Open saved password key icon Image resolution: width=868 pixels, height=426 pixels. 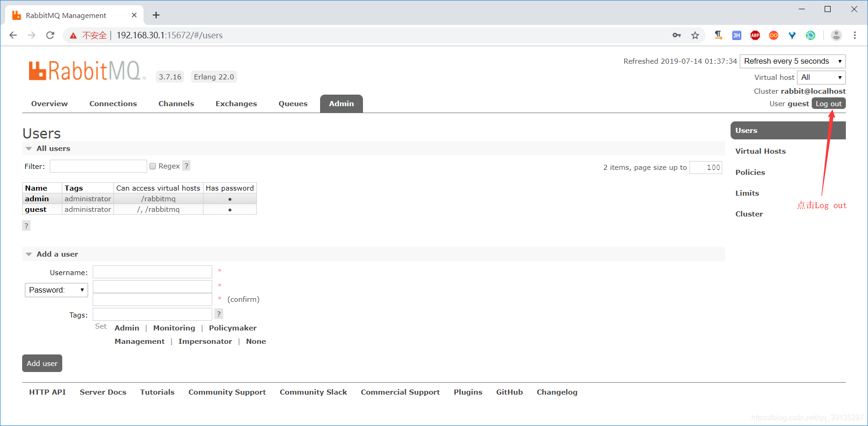tap(677, 35)
